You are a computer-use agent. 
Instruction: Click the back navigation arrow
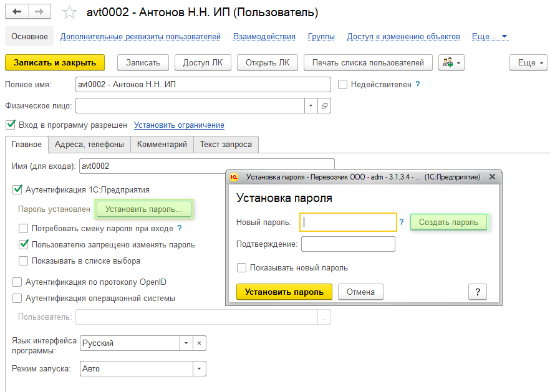coord(17,12)
